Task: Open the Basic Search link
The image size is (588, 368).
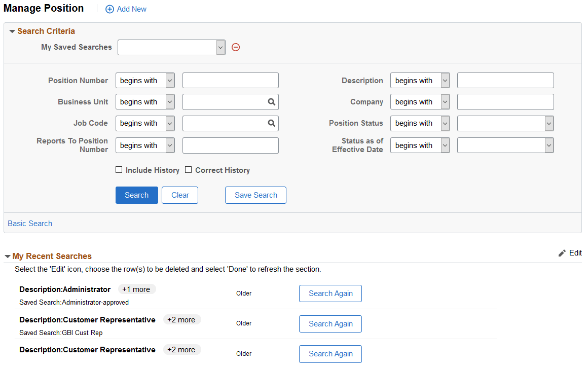Action: (29, 223)
